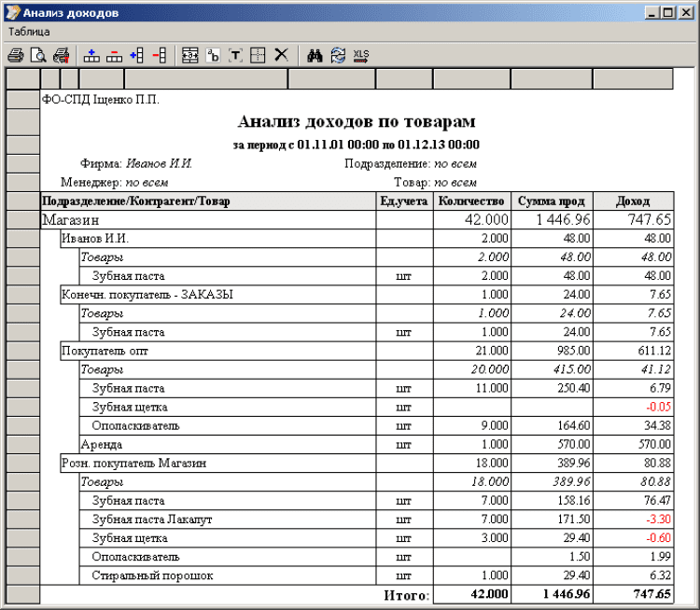Click the Подразделение/Контрагент/Товар column header

208,201
